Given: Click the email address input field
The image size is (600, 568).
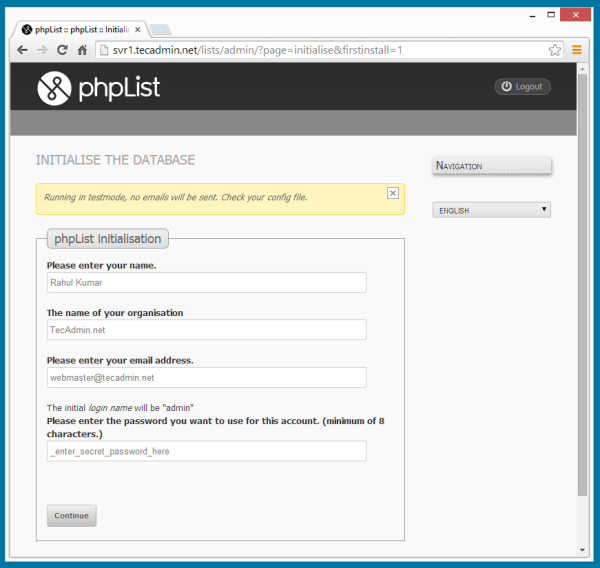Looking at the screenshot, I should [x=206, y=378].
